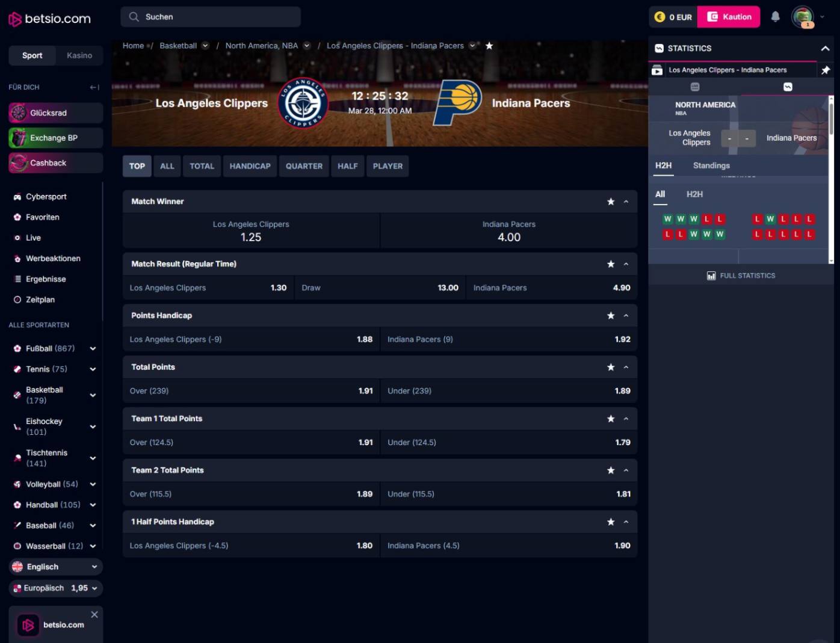Open the Ergebnisse list icon
The width and height of the screenshot is (840, 643).
point(17,278)
